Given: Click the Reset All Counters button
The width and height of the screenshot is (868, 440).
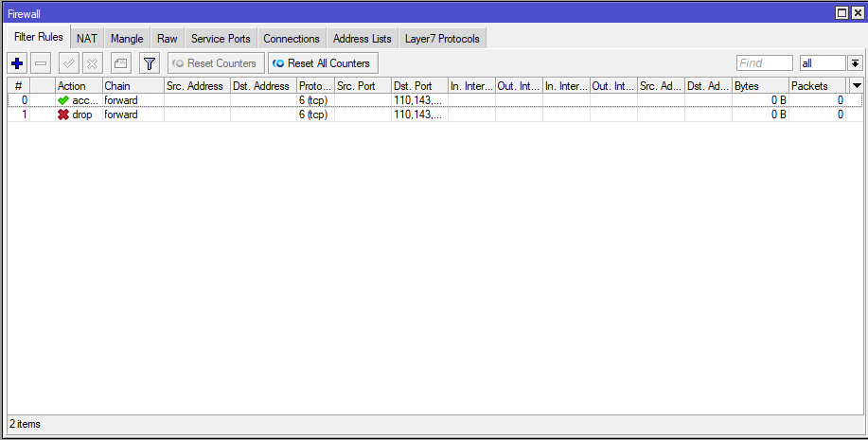Looking at the screenshot, I should (323, 63).
